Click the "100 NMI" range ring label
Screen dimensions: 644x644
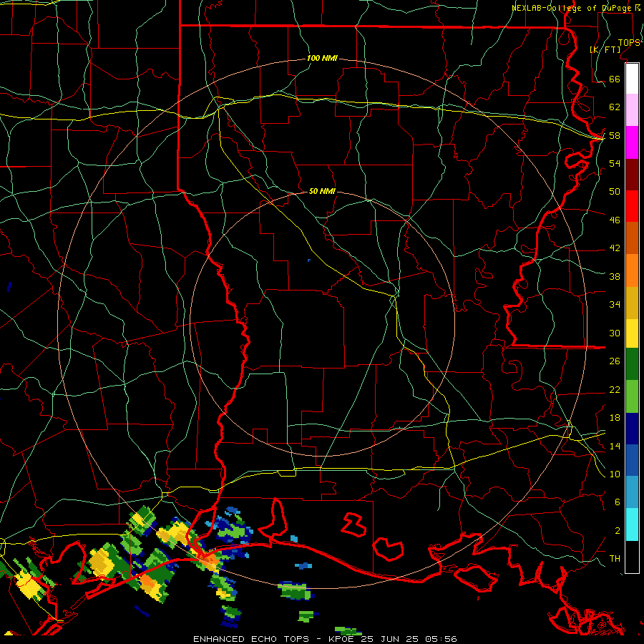click(x=322, y=58)
